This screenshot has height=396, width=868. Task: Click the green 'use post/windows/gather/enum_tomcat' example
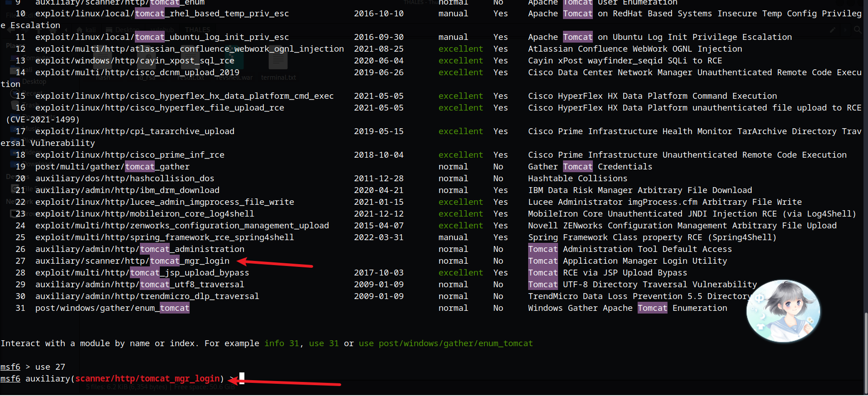[445, 343]
